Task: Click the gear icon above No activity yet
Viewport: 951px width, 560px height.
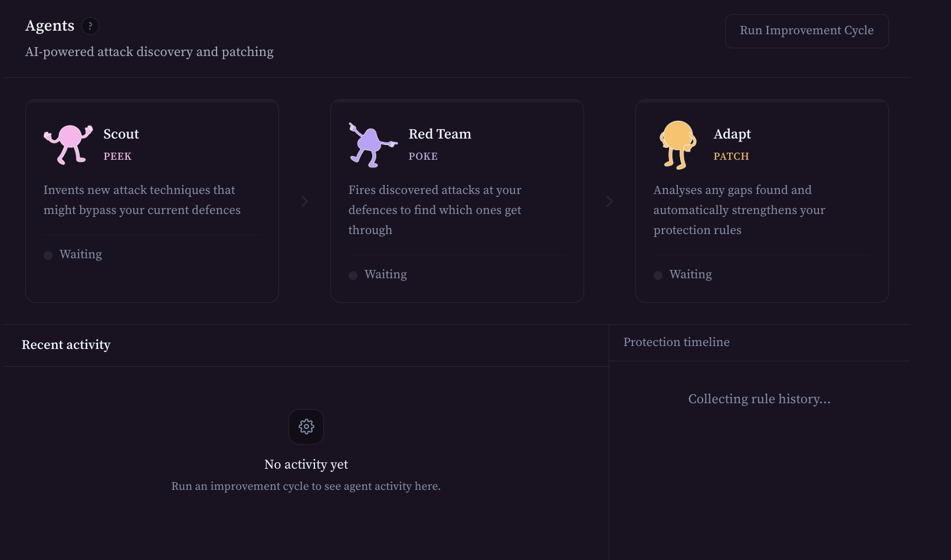Action: point(306,427)
